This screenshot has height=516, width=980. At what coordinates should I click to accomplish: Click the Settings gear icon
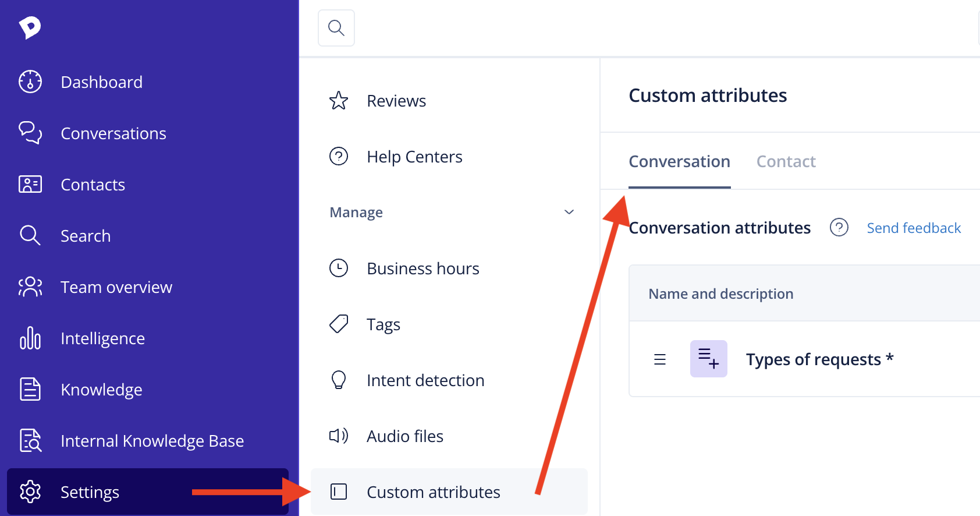click(x=30, y=492)
